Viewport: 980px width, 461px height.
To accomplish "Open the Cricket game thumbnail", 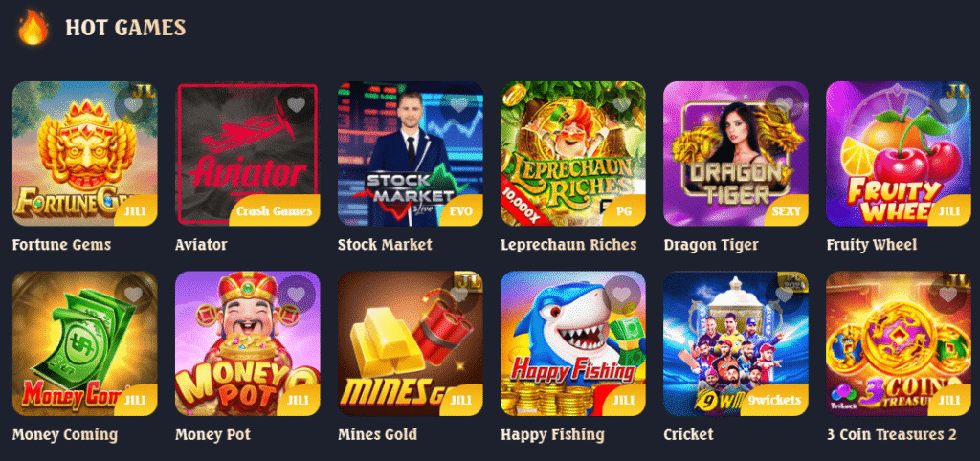I will point(736,343).
